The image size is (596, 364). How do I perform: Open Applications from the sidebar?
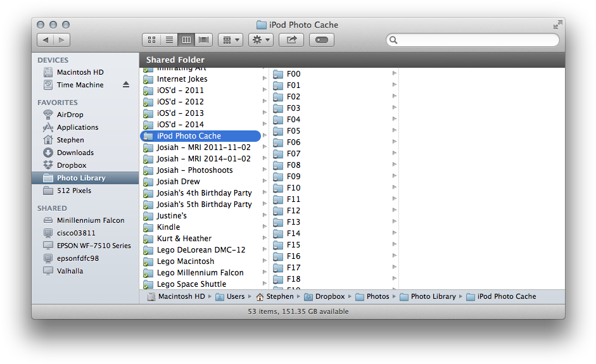[85, 127]
